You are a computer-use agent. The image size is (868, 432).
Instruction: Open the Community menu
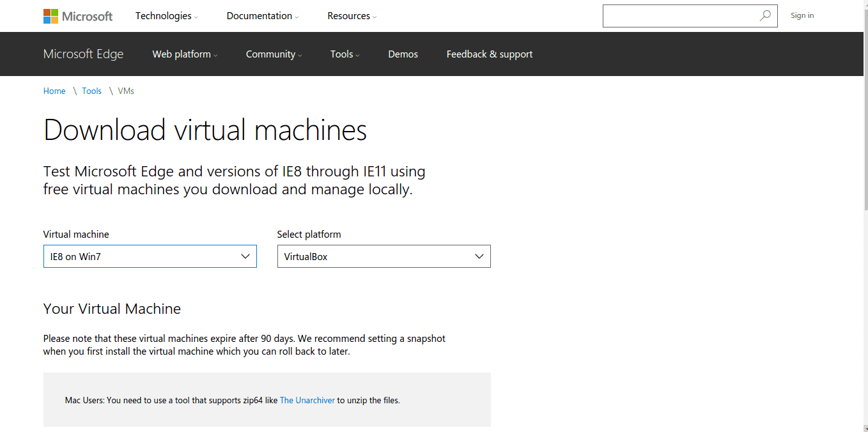274,54
